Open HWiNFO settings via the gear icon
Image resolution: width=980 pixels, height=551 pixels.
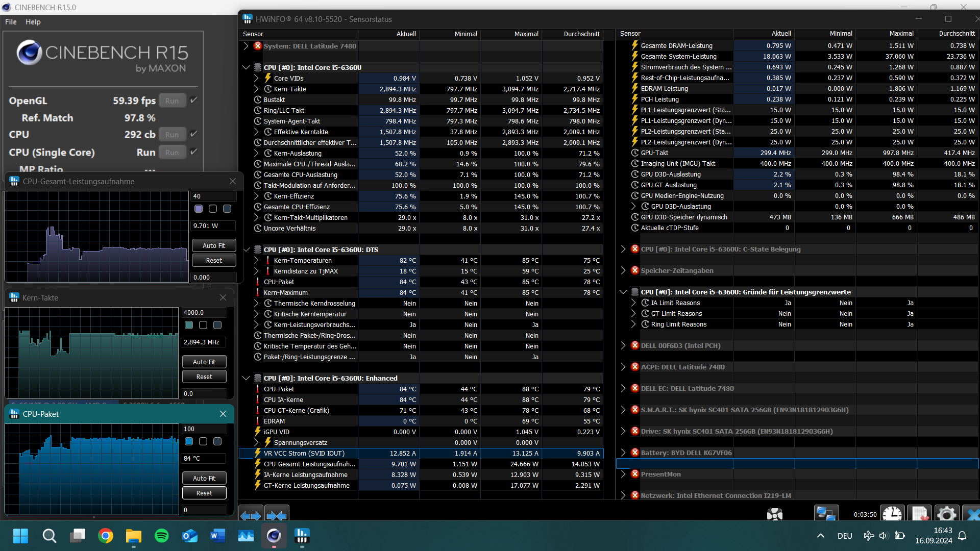(x=947, y=514)
